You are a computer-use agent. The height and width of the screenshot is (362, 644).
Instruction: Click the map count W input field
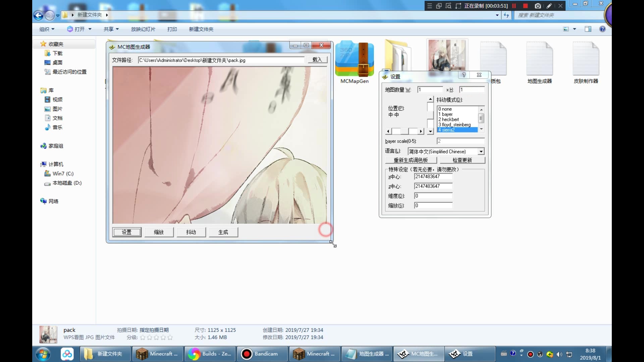[x=430, y=89]
